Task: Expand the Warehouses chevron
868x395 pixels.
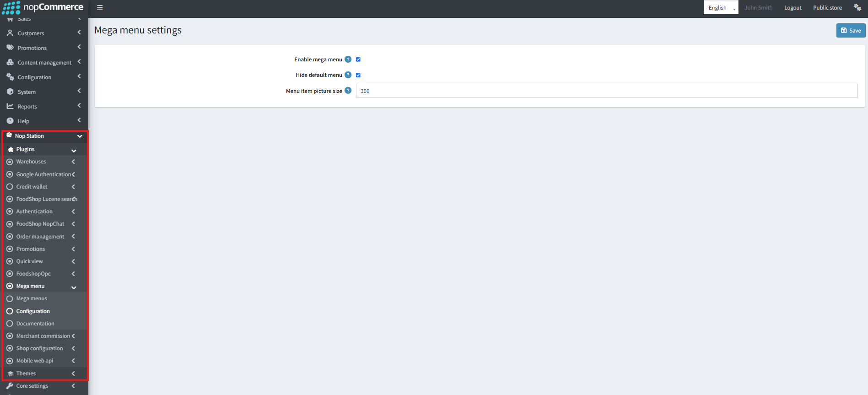Action: tap(73, 162)
